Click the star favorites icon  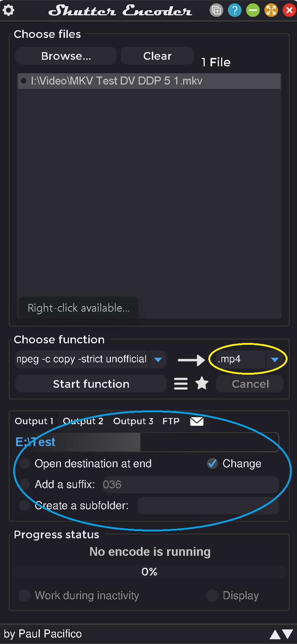click(202, 383)
